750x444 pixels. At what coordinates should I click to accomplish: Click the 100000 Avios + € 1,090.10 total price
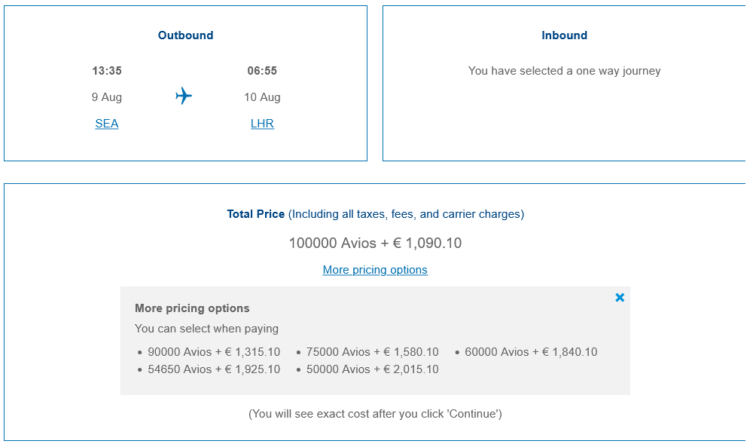pyautogui.click(x=375, y=243)
